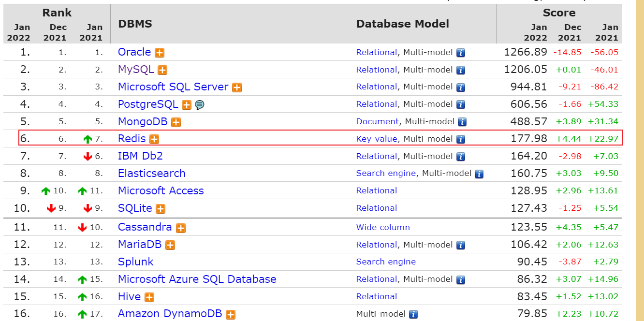Click PostgreSQL's yearly change value +54.33
Screen dimensions: 644x321
click(x=603, y=104)
